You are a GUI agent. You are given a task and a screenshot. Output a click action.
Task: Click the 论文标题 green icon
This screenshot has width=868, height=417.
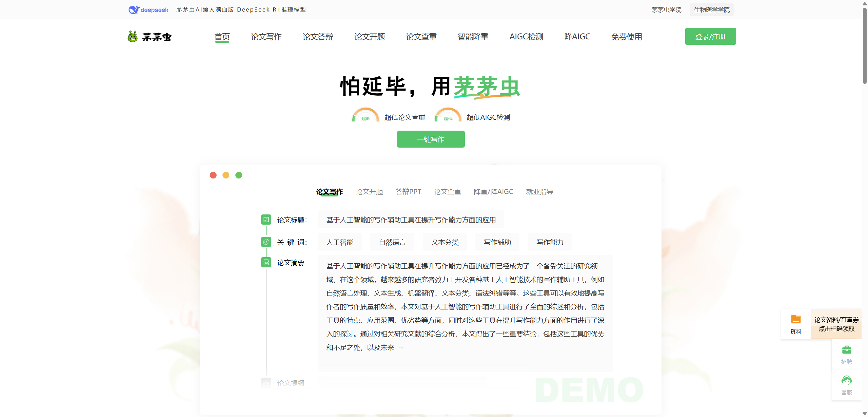pos(266,220)
